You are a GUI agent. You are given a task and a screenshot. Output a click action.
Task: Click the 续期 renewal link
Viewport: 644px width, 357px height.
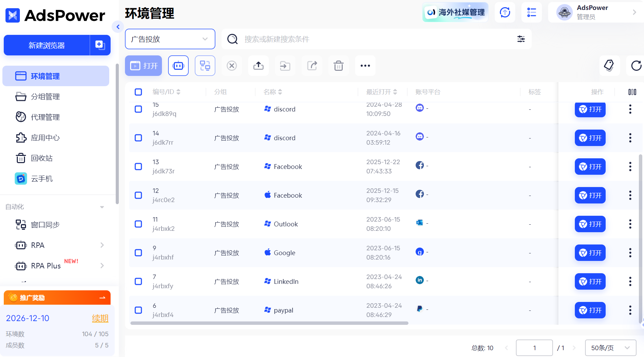[100, 318]
